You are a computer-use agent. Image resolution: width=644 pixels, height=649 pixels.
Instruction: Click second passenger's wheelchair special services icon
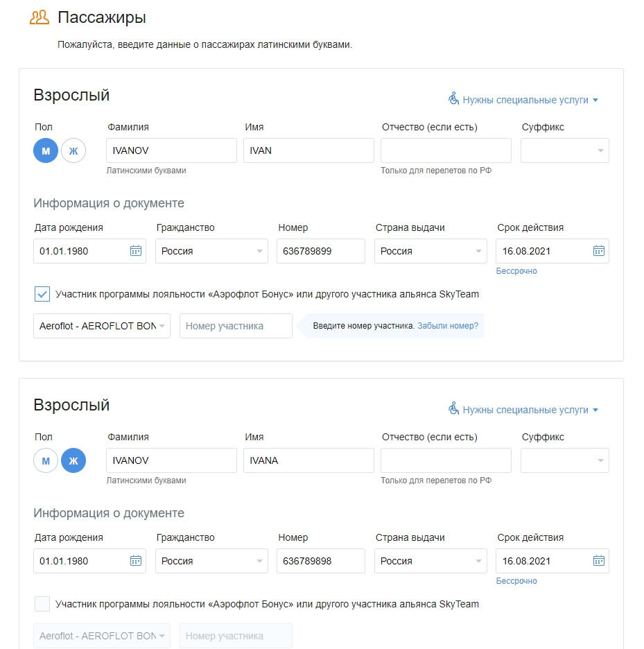click(454, 409)
